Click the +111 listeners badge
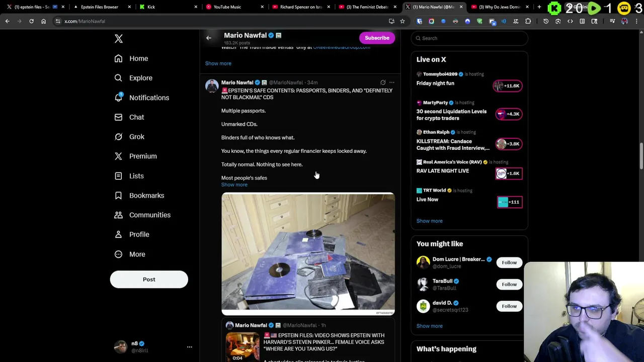Screen dimensions: 644x362 509,202
